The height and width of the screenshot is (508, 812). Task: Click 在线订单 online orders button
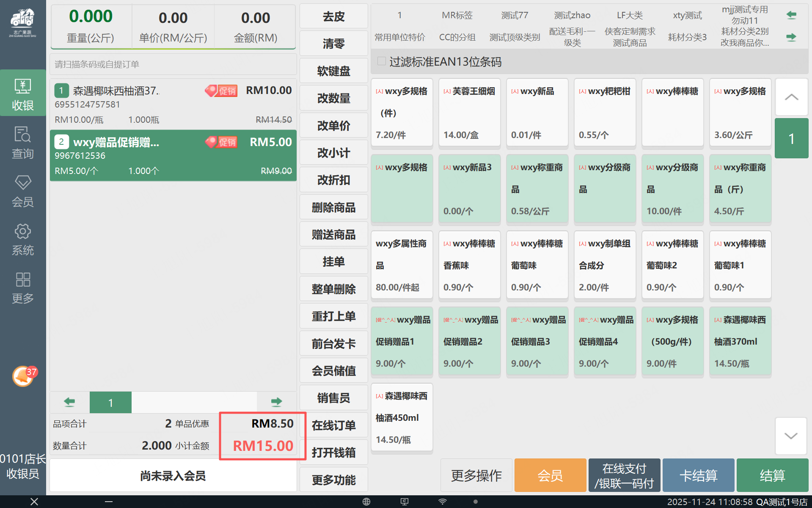click(333, 425)
